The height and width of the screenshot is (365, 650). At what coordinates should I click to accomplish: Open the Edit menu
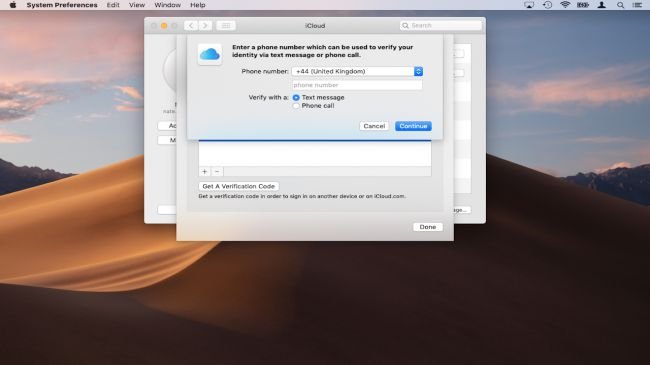point(113,5)
